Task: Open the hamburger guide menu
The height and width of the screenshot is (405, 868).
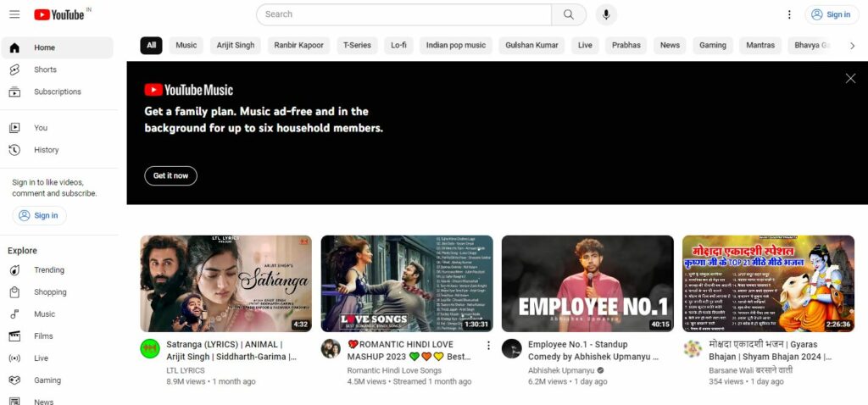Action: coord(14,14)
